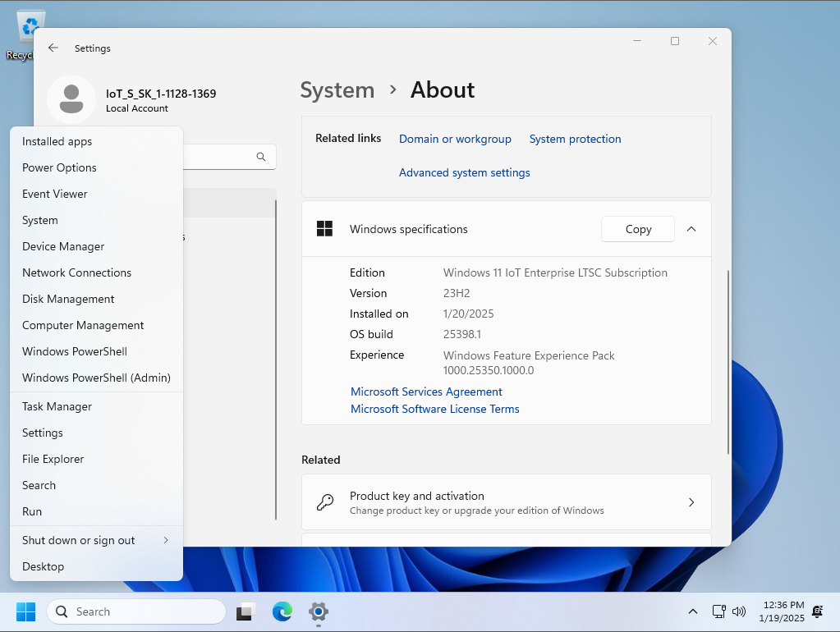Select Desktop at the menu bottom
This screenshot has width=840, height=632.
(96, 566)
